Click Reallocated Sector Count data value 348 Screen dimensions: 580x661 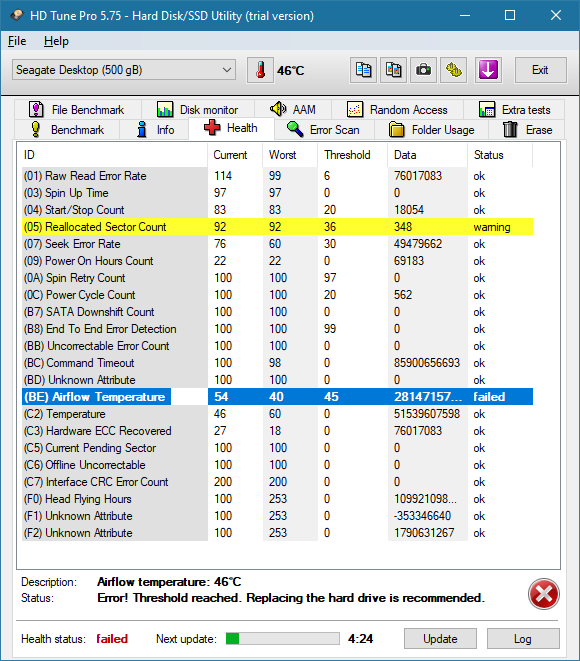(x=403, y=227)
